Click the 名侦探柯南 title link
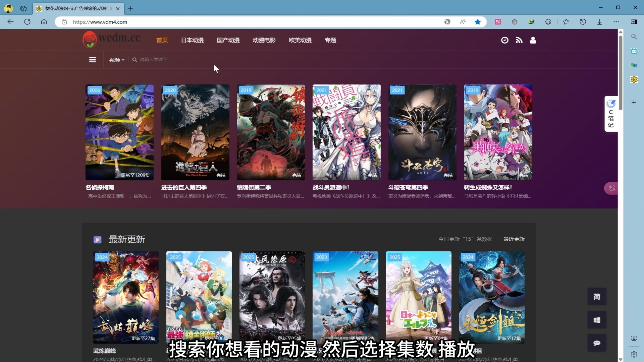 click(100, 187)
